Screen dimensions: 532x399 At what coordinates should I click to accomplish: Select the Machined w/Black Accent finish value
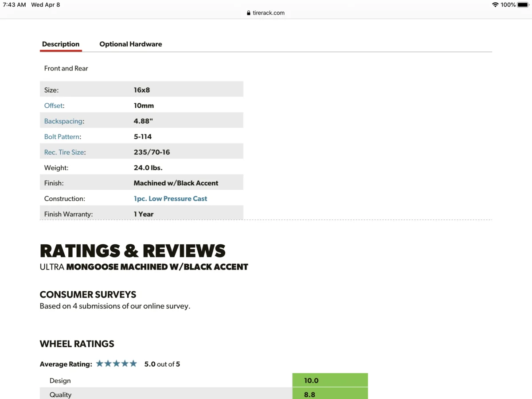(176, 183)
